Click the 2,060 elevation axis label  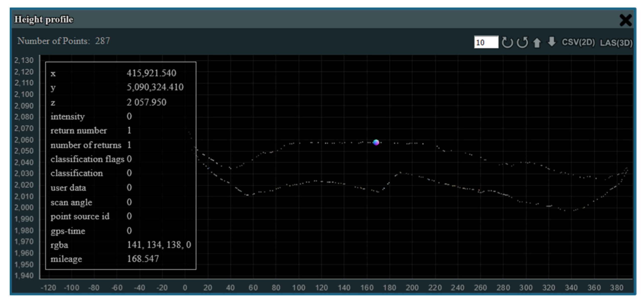[24, 140]
